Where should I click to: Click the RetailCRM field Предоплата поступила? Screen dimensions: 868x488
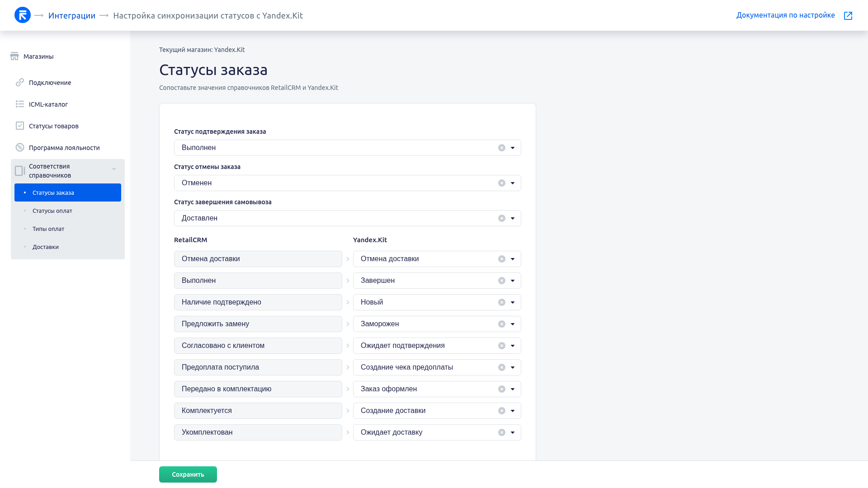click(258, 367)
